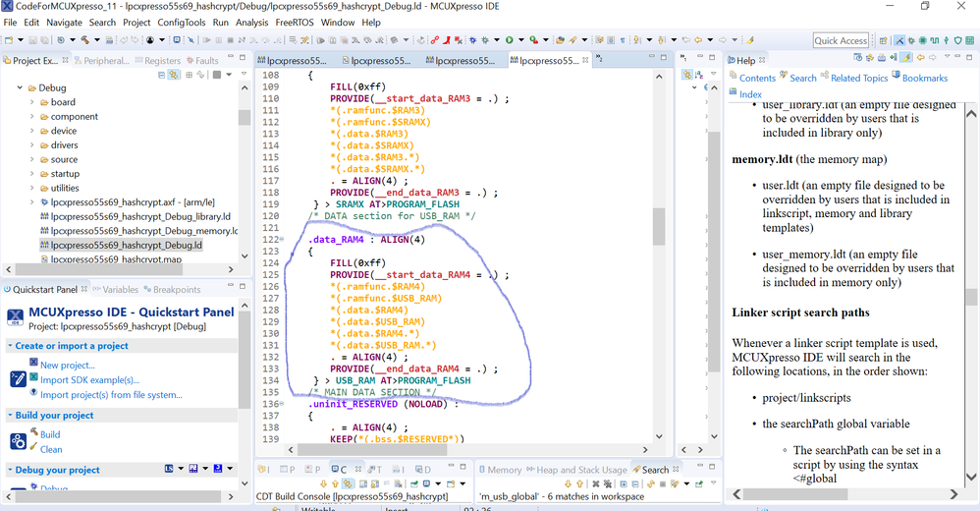
Task: Click the Build hammer toolbar icon
Action: pyautogui.click(x=85, y=40)
